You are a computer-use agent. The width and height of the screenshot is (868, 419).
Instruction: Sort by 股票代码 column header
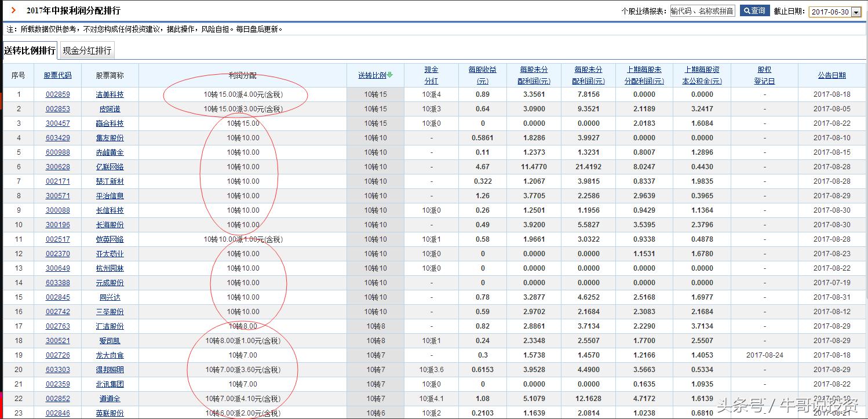[58, 75]
